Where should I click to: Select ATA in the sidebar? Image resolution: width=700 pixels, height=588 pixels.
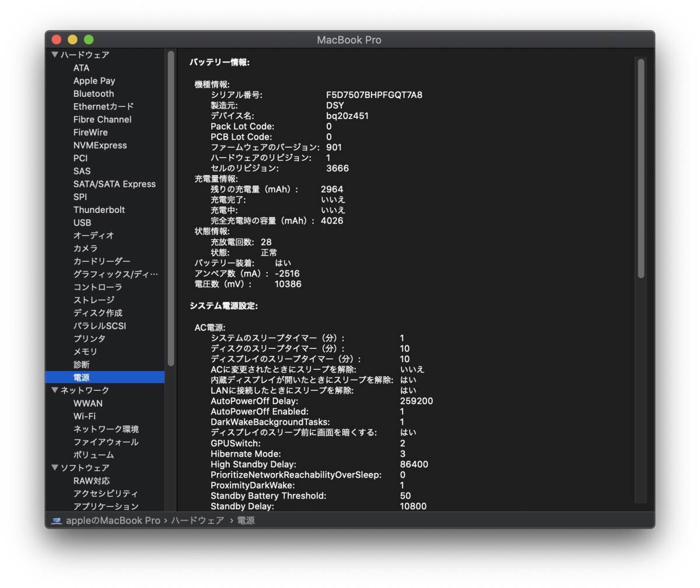tap(81, 68)
